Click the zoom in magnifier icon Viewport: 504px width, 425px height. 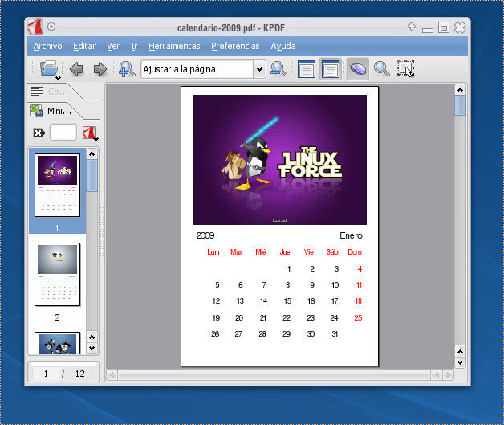pos(127,69)
